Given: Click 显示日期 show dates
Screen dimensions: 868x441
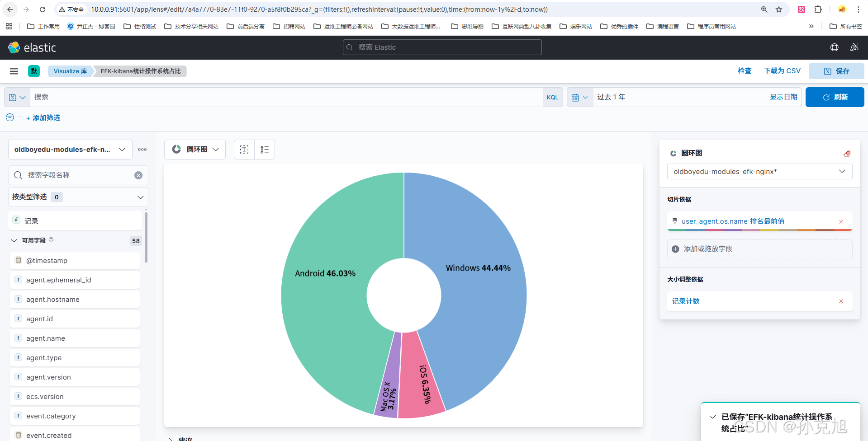Looking at the screenshot, I should pyautogui.click(x=783, y=97).
